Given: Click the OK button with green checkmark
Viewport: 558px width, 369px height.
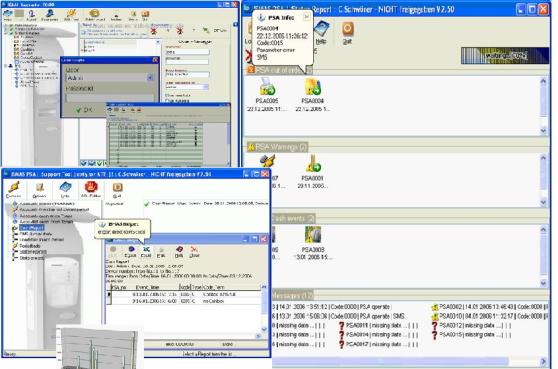Looking at the screenshot, I should point(84,110).
